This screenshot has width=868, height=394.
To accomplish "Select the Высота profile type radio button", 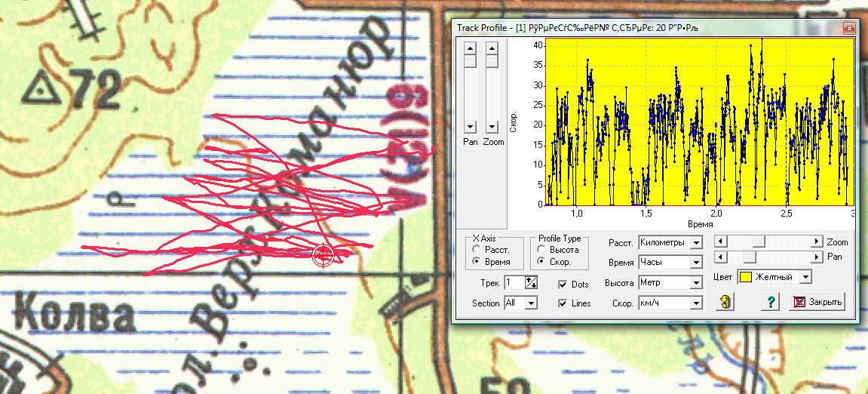I will click(x=541, y=249).
